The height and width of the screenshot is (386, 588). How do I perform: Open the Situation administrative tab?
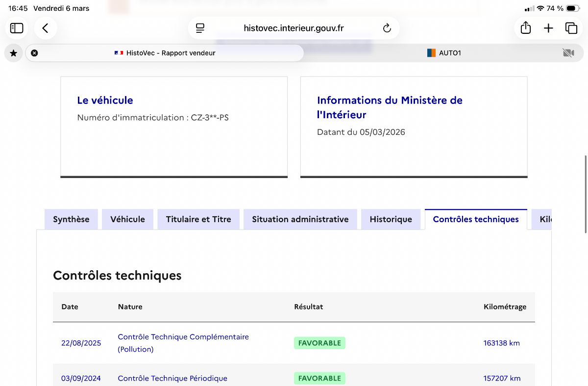click(300, 219)
